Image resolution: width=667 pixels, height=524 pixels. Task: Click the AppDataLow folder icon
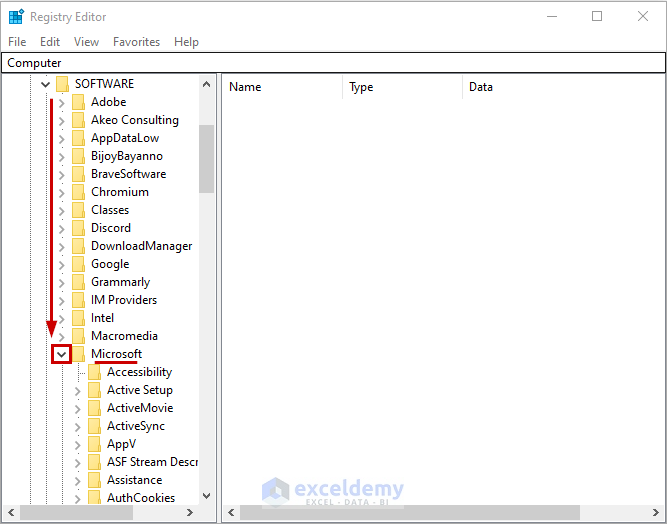point(78,138)
